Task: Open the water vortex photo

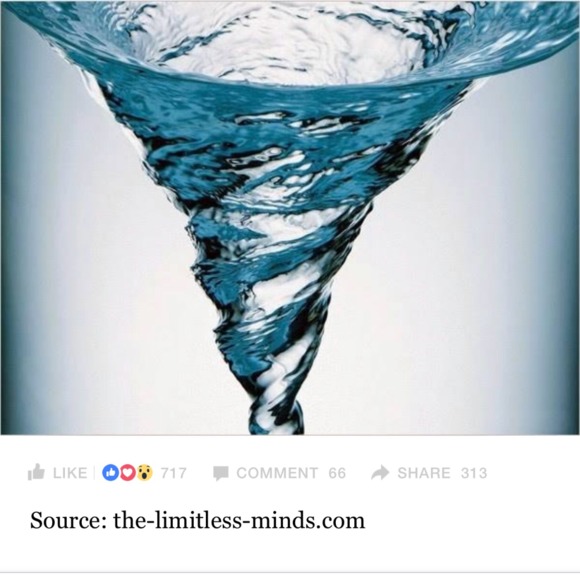Action: [290, 217]
